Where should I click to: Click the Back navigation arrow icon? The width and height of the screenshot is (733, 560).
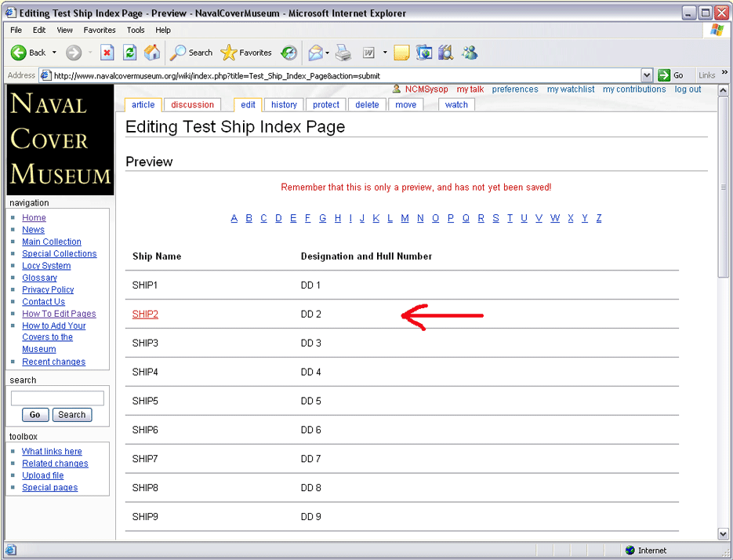click(x=20, y=53)
